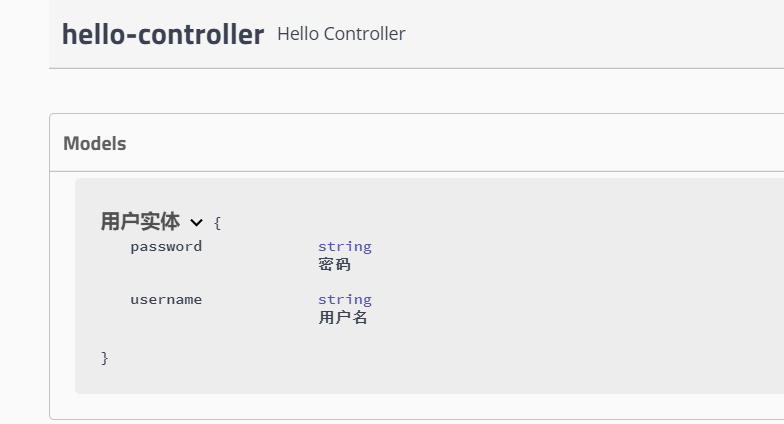Image resolution: width=784 pixels, height=424 pixels.
Task: Click the 密码 description text
Action: click(x=335, y=265)
